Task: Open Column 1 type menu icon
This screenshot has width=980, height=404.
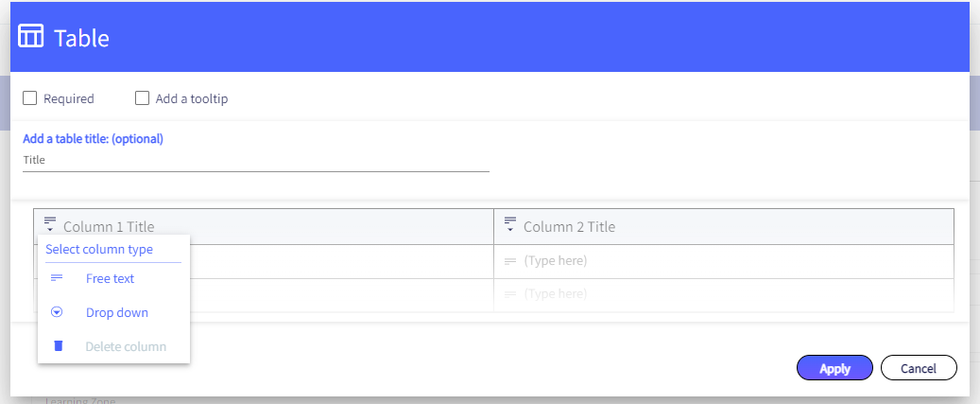Action: tap(50, 224)
